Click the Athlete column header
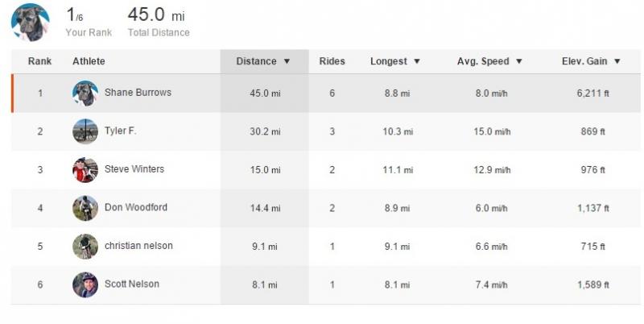 click(x=89, y=61)
